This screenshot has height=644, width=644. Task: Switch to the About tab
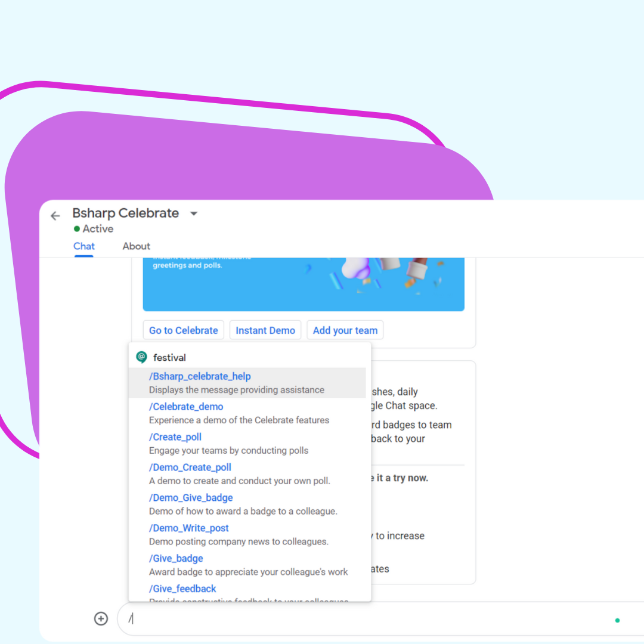(137, 246)
